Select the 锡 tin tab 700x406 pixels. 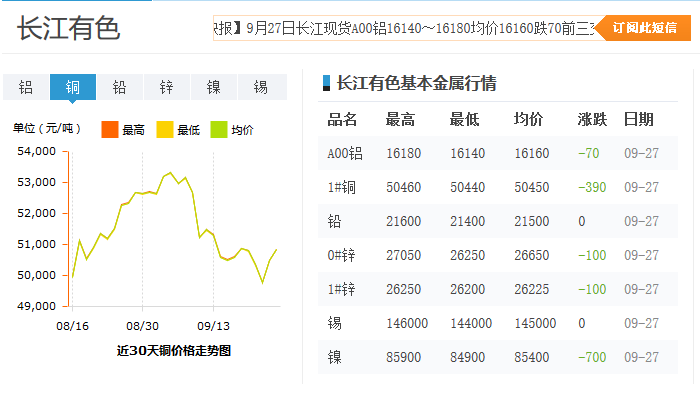coord(261,87)
